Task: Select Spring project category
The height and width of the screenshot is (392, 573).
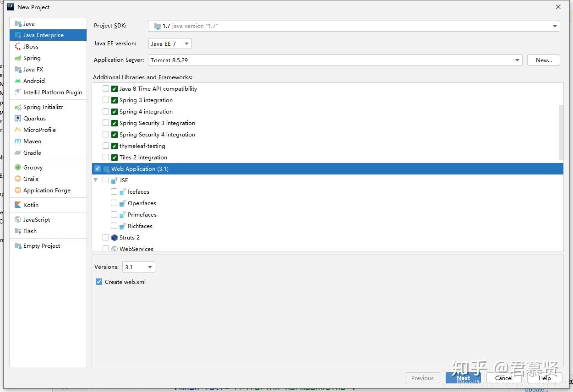Action: [48, 58]
